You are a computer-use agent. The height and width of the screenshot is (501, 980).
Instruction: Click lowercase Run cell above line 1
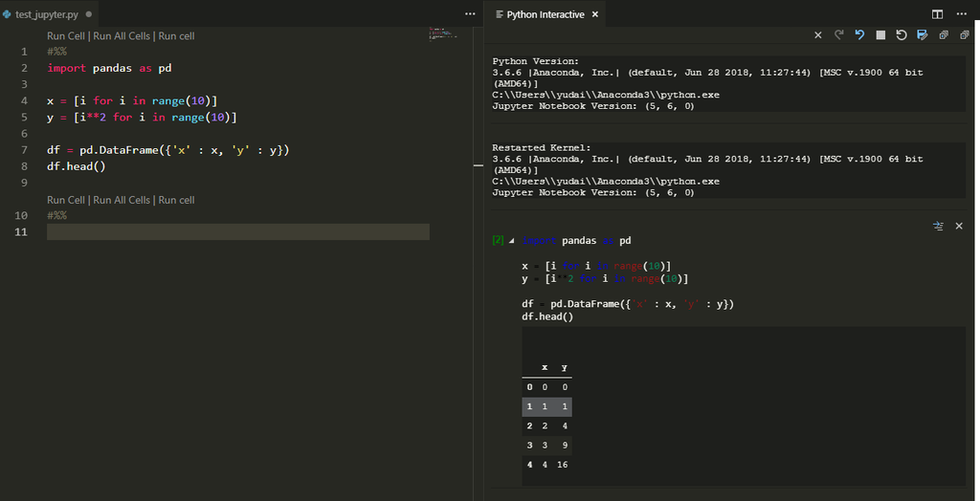[x=176, y=35]
